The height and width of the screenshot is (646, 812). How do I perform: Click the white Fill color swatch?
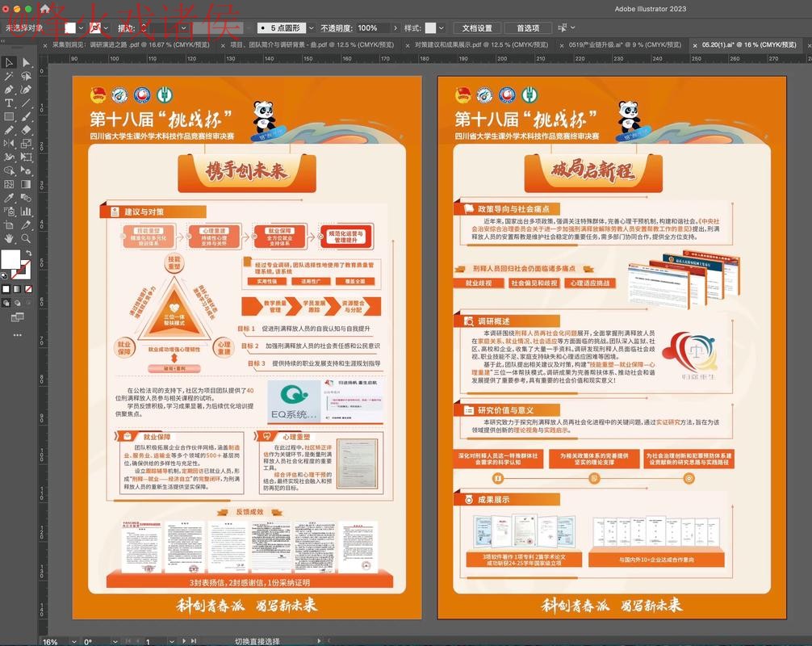click(10, 260)
